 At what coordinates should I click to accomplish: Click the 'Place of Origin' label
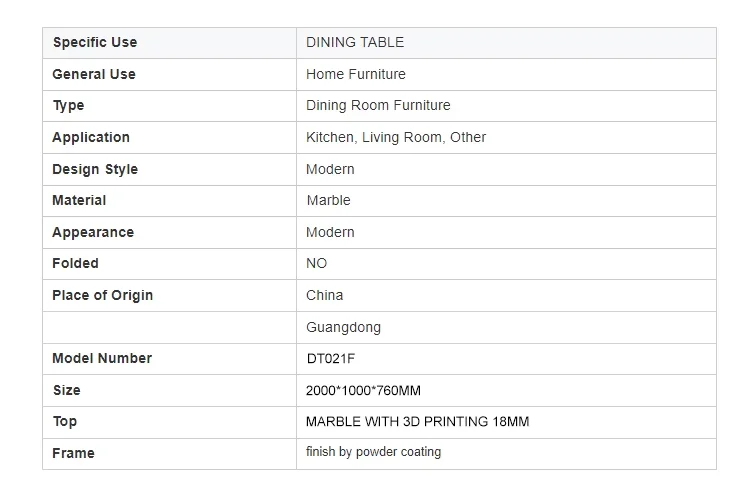(x=103, y=295)
